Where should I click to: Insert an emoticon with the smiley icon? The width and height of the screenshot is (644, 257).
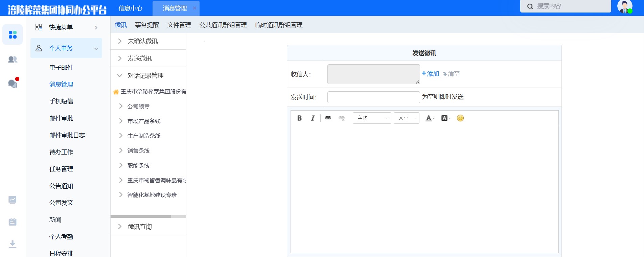(460, 118)
